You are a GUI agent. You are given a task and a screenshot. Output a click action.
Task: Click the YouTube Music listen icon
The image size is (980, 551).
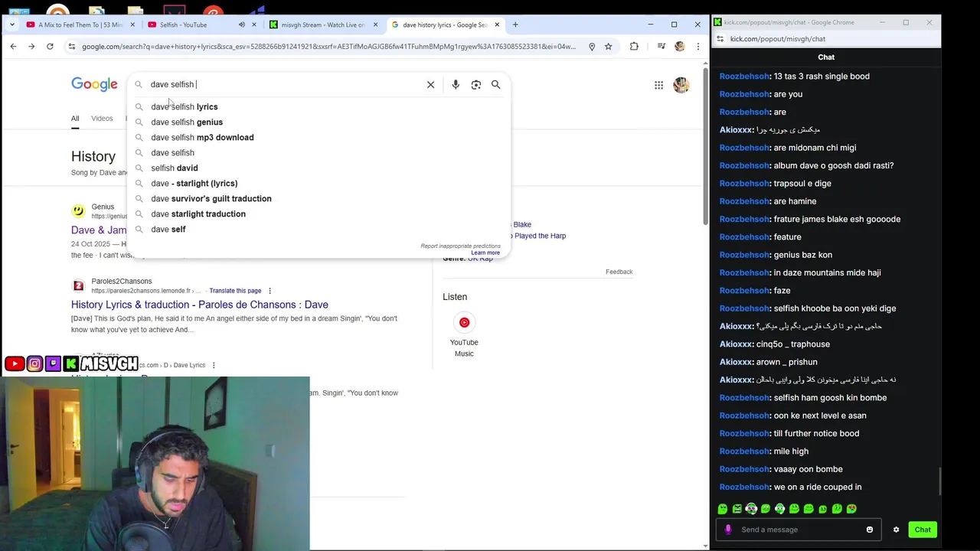(x=464, y=322)
